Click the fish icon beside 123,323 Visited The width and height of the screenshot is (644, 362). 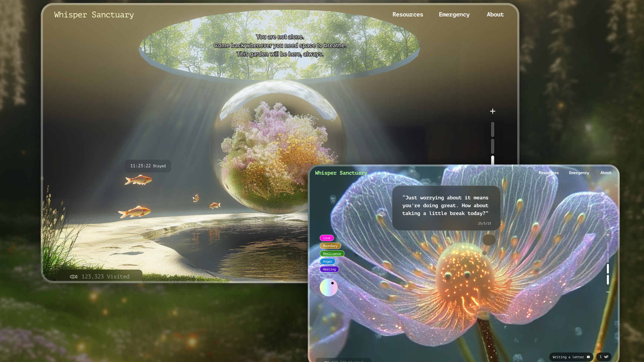coord(74,277)
